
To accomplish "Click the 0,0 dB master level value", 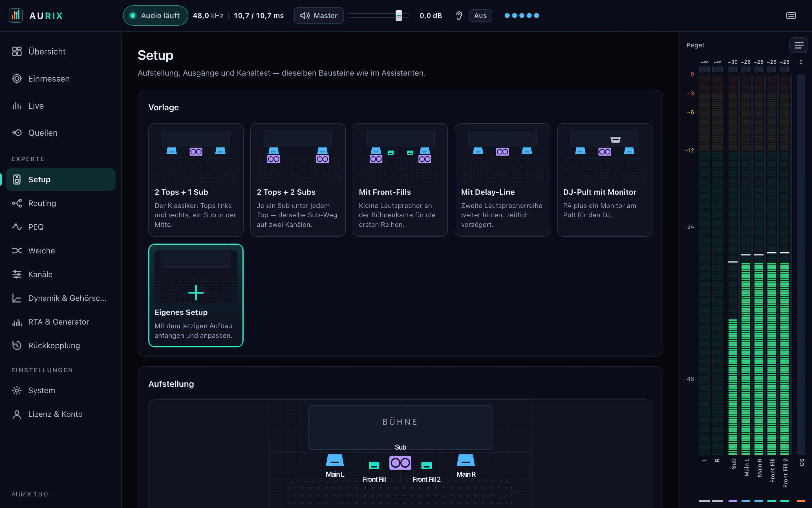I will point(431,16).
